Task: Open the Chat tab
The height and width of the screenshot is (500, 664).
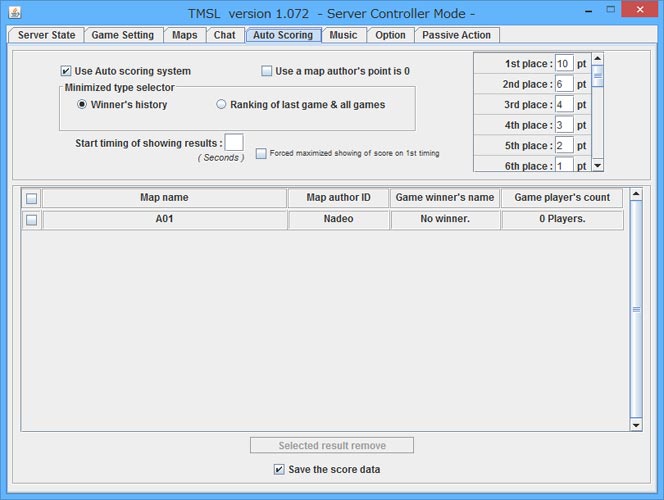Action: 224,35
